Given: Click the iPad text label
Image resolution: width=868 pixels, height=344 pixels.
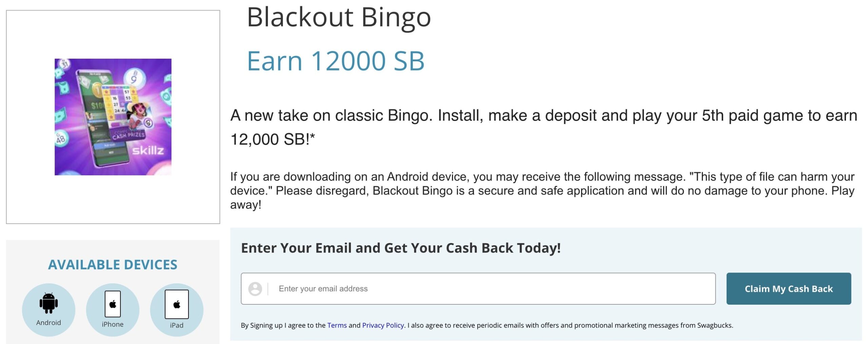Looking at the screenshot, I should pos(177,325).
